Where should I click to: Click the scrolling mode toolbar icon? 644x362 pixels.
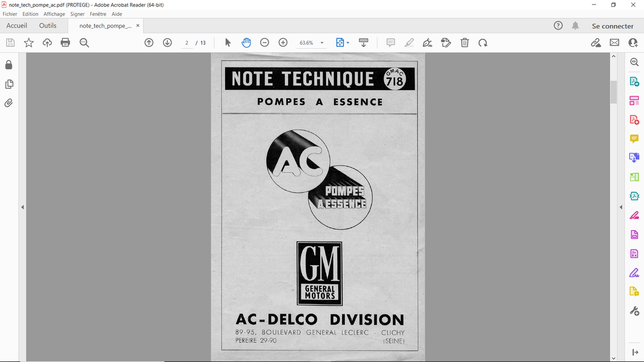point(364,43)
